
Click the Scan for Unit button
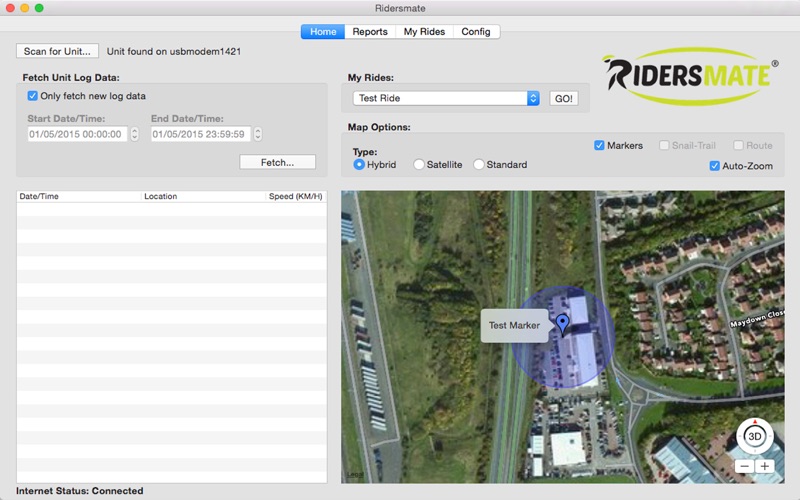(x=57, y=51)
